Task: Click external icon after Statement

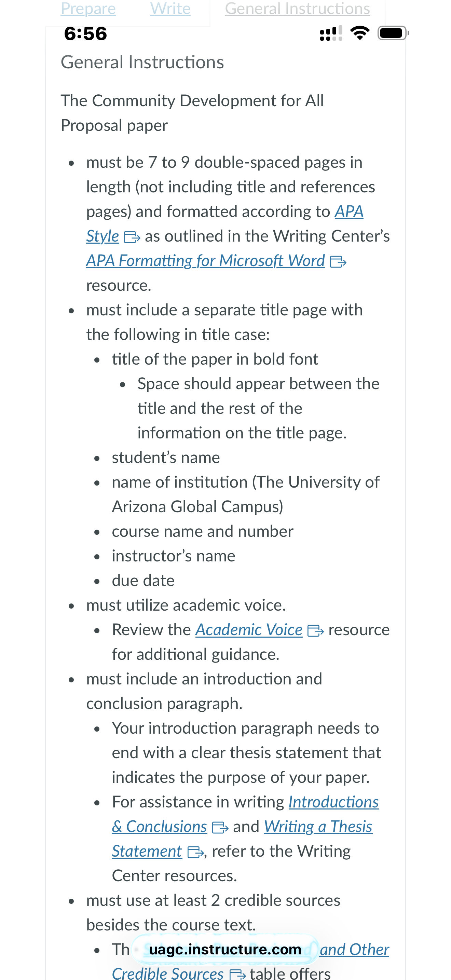Action: pos(196,853)
